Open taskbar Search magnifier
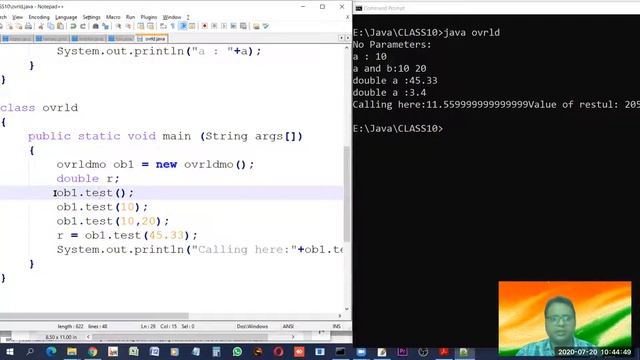 pos(30,352)
